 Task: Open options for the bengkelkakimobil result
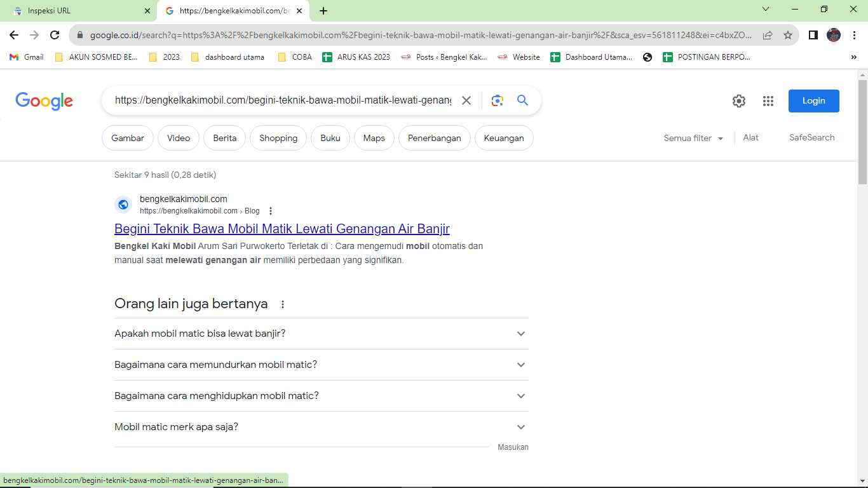(x=271, y=211)
